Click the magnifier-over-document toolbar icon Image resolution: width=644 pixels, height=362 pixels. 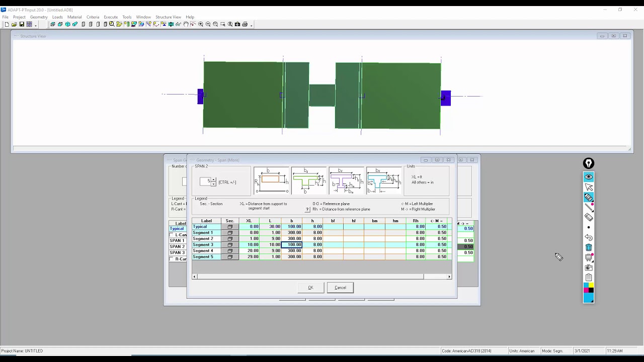click(112, 24)
